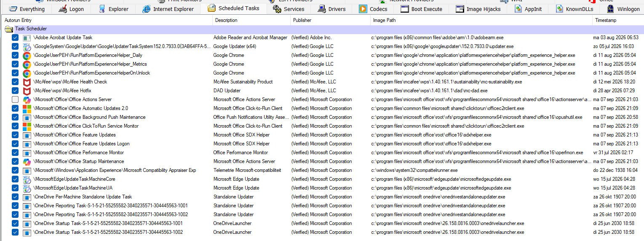Click the Drivers tab's computer icon
This screenshot has width=644, height=241.
322,9
